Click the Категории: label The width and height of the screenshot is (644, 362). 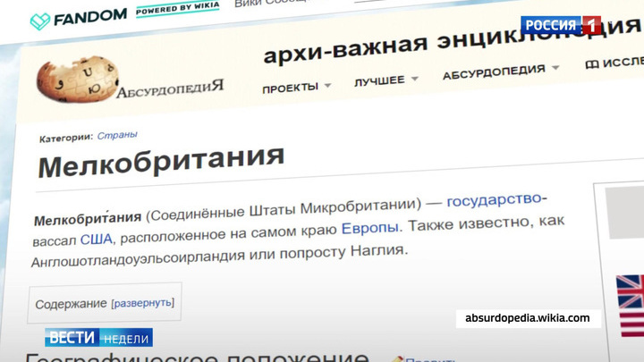pyautogui.click(x=66, y=138)
